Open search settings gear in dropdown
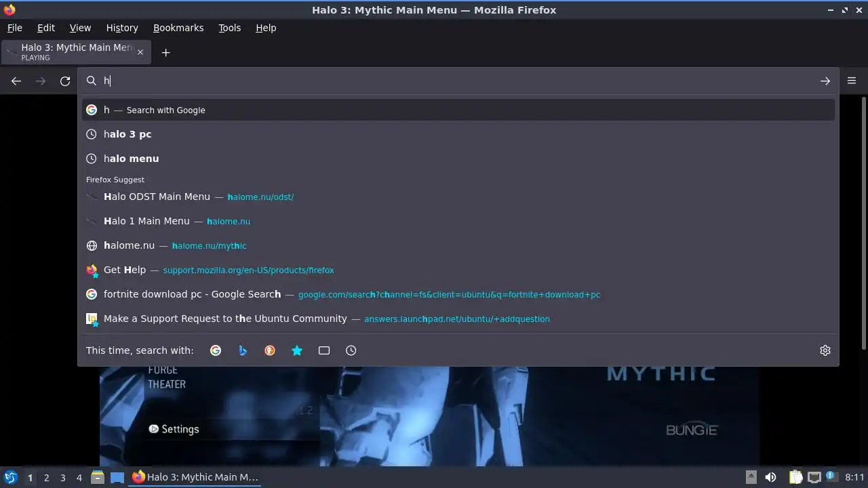868x488 pixels. (x=825, y=350)
